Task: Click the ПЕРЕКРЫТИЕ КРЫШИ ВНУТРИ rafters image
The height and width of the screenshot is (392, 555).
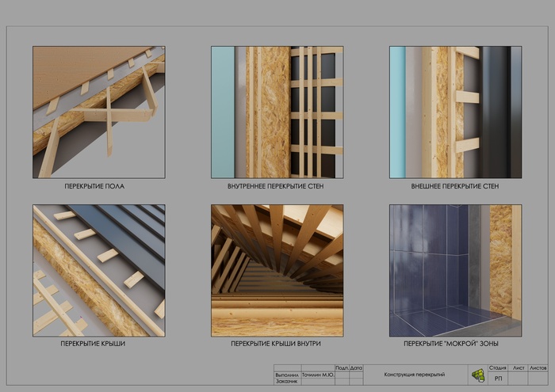Action: tap(277, 271)
